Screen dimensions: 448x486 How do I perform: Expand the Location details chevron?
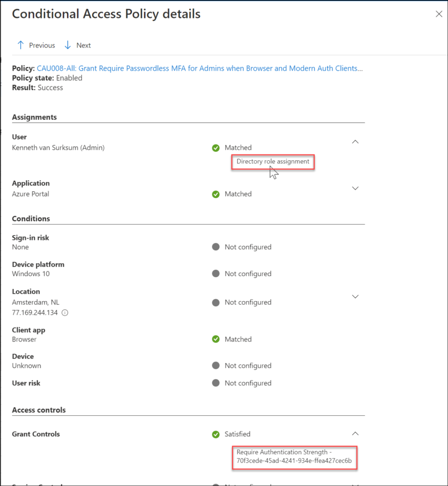(355, 296)
